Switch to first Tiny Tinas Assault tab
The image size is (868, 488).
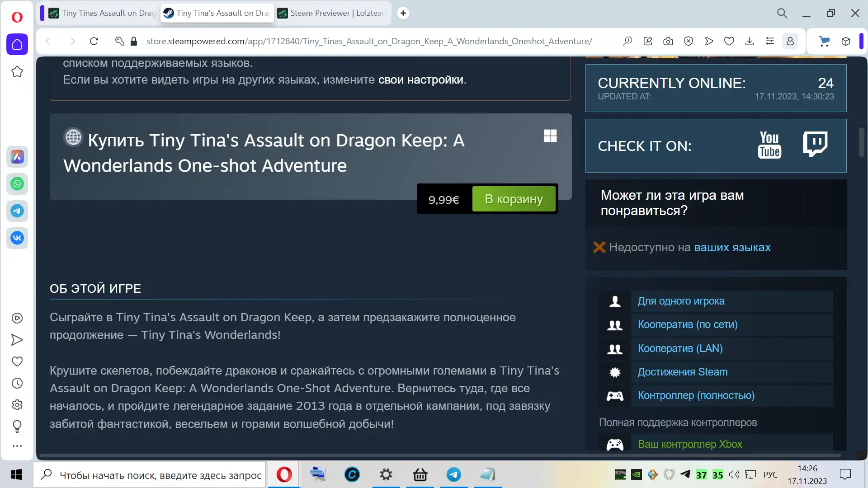[x=103, y=13]
